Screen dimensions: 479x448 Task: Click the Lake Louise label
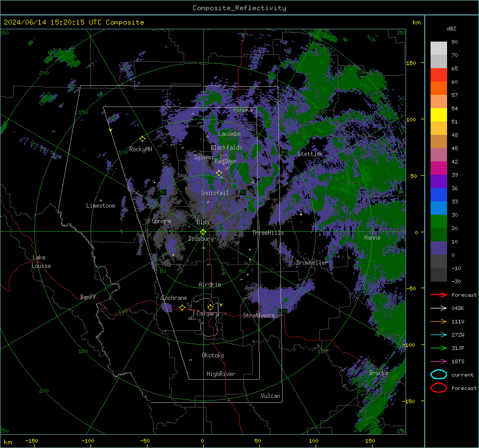pos(41,262)
